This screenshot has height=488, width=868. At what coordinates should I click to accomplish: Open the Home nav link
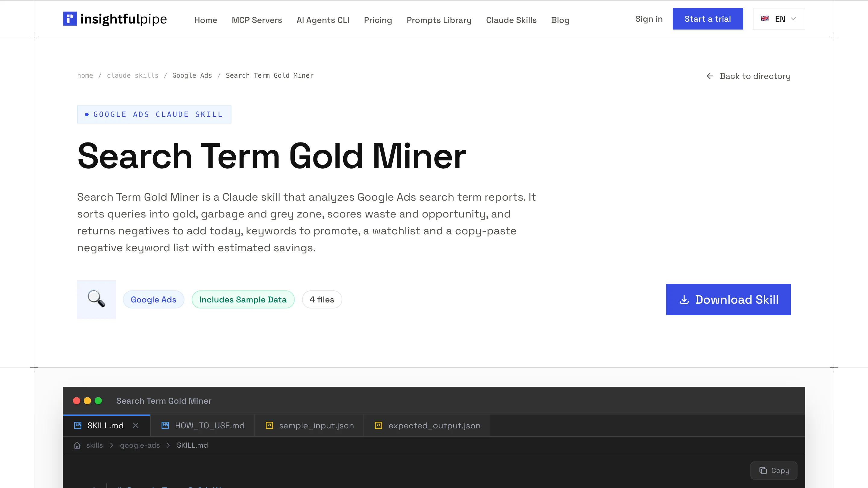(206, 20)
